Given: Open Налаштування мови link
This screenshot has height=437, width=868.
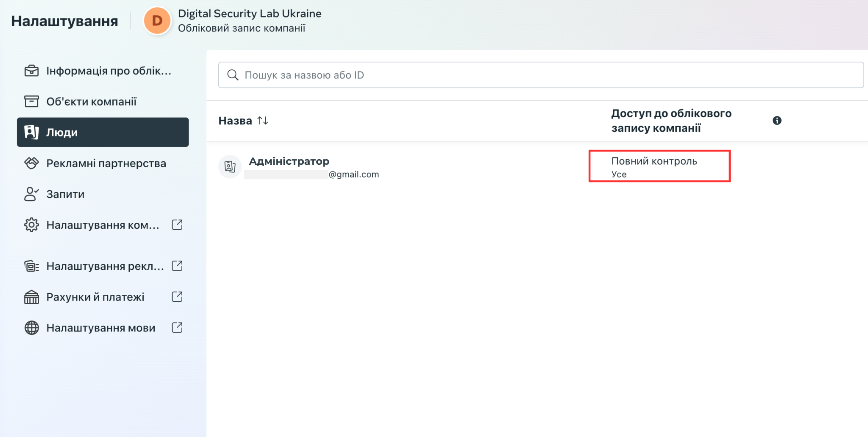Looking at the screenshot, I should pyautogui.click(x=103, y=328).
